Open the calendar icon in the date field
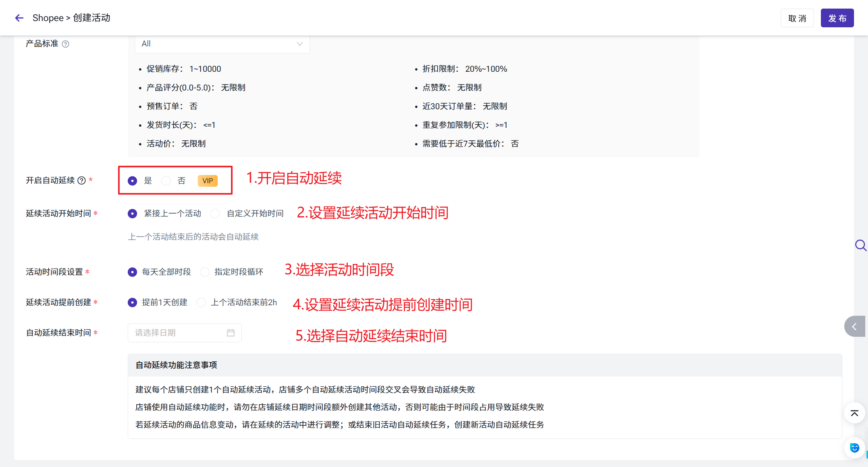Image resolution: width=868 pixels, height=467 pixels. tap(231, 333)
